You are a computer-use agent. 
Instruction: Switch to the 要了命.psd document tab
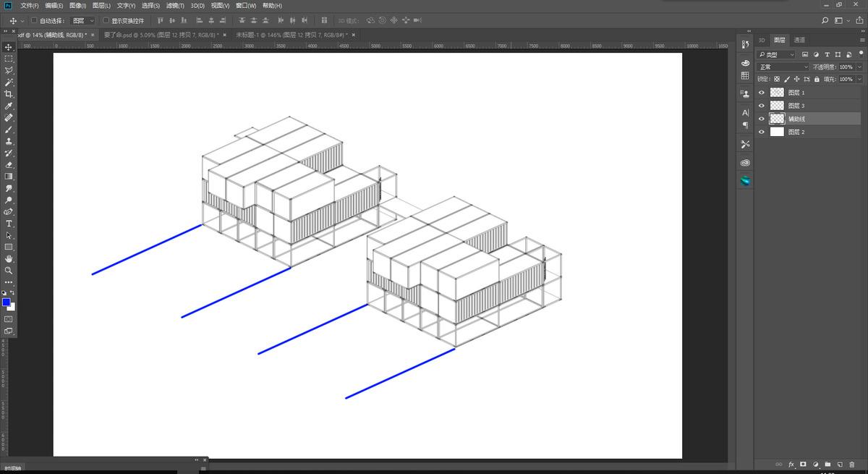click(161, 34)
